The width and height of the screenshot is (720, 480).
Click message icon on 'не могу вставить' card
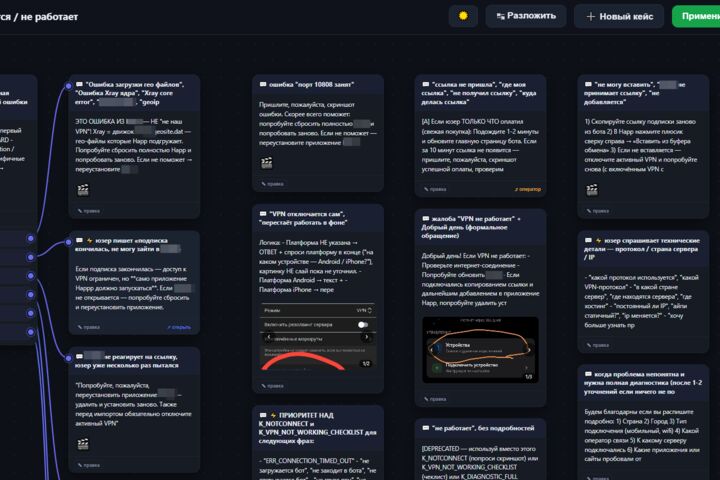coord(588,85)
